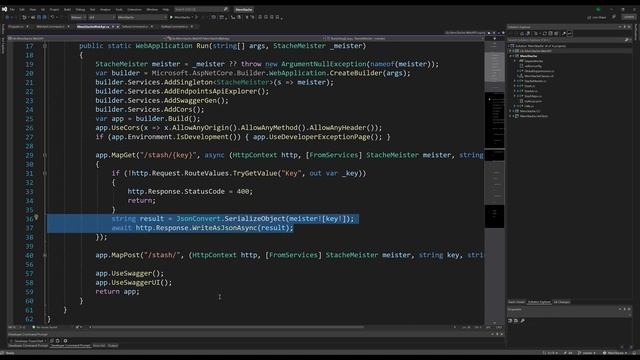Collapse the MeisterStache project node

click(511, 56)
